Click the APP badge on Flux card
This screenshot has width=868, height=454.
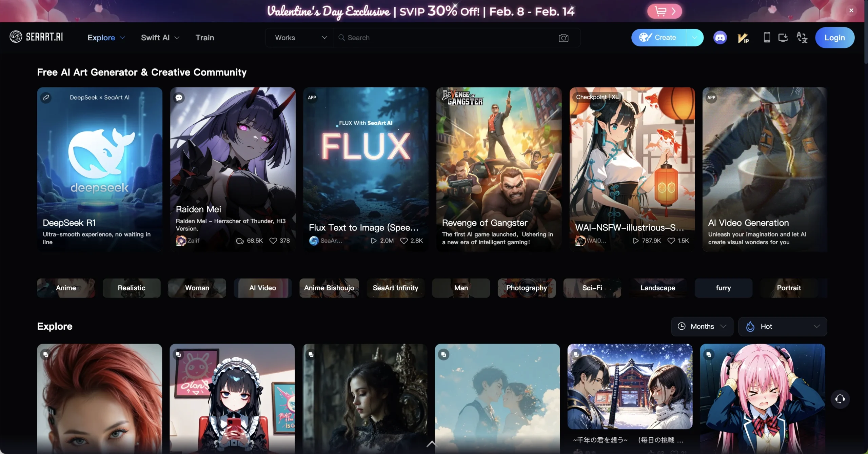coord(312,98)
